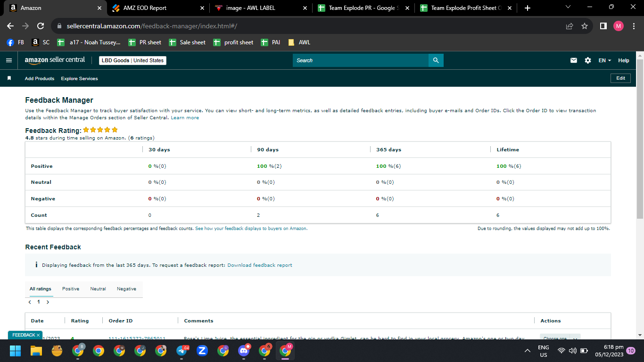This screenshot has width=644, height=362.
Task: Open Seller Central settings gear
Action: tap(588, 60)
